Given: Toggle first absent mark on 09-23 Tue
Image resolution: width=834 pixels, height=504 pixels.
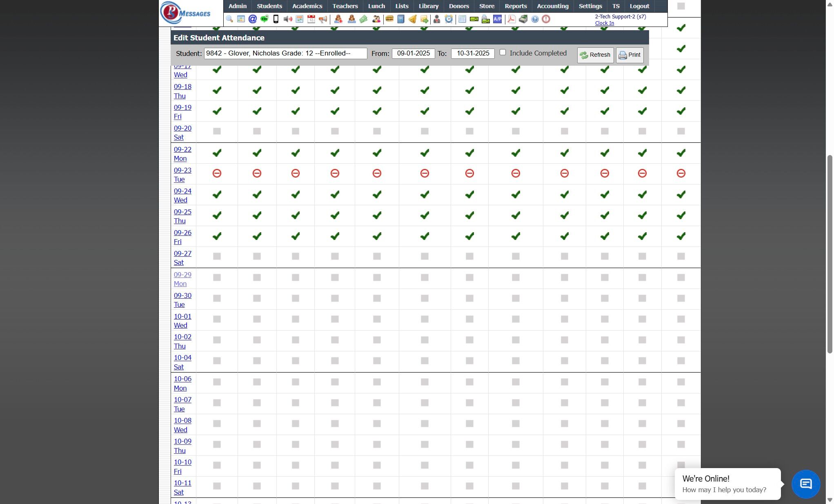Looking at the screenshot, I should (x=217, y=173).
